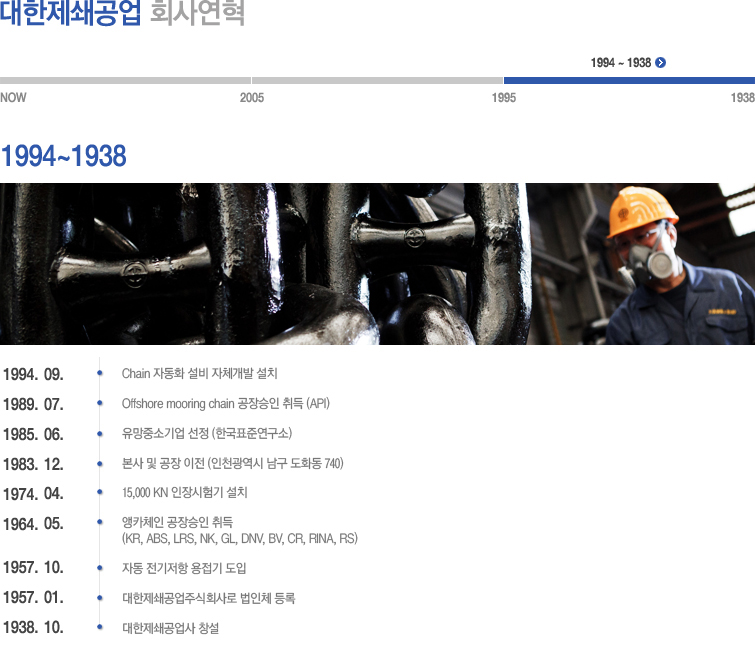The width and height of the screenshot is (755, 668).
Task: Click the date 1964. 05.
Action: click(x=33, y=524)
